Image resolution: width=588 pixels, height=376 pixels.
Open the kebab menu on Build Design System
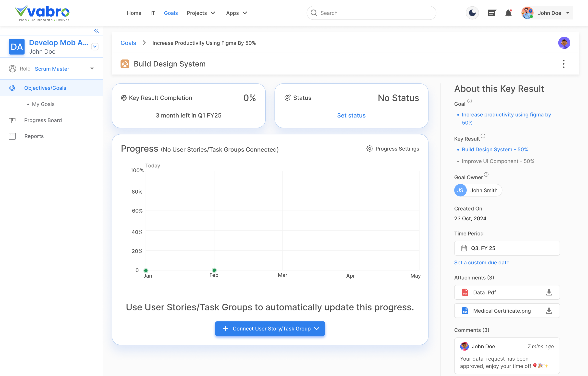(563, 64)
